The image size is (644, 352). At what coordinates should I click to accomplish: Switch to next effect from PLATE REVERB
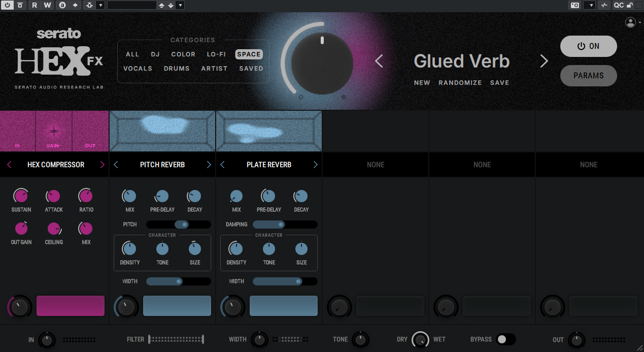click(x=315, y=165)
